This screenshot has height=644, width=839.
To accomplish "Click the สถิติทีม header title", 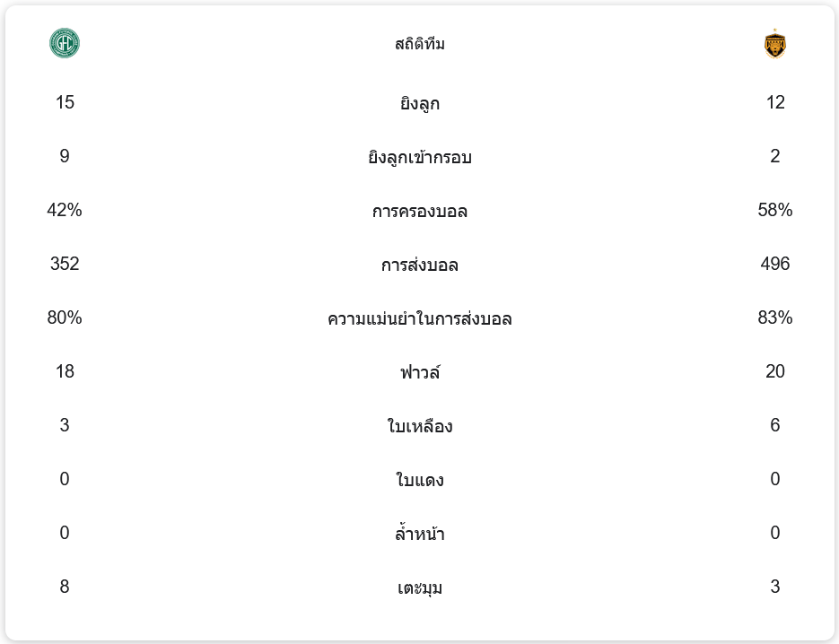I will point(420,44).
